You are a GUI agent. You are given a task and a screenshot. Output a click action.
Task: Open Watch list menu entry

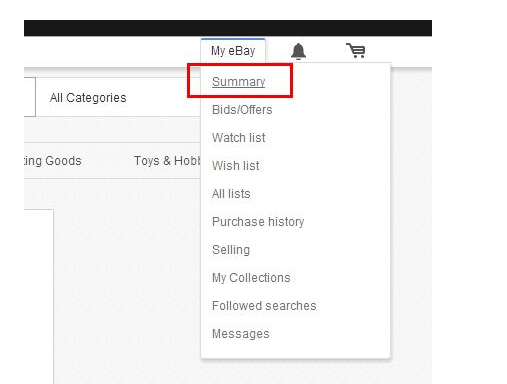tap(239, 138)
